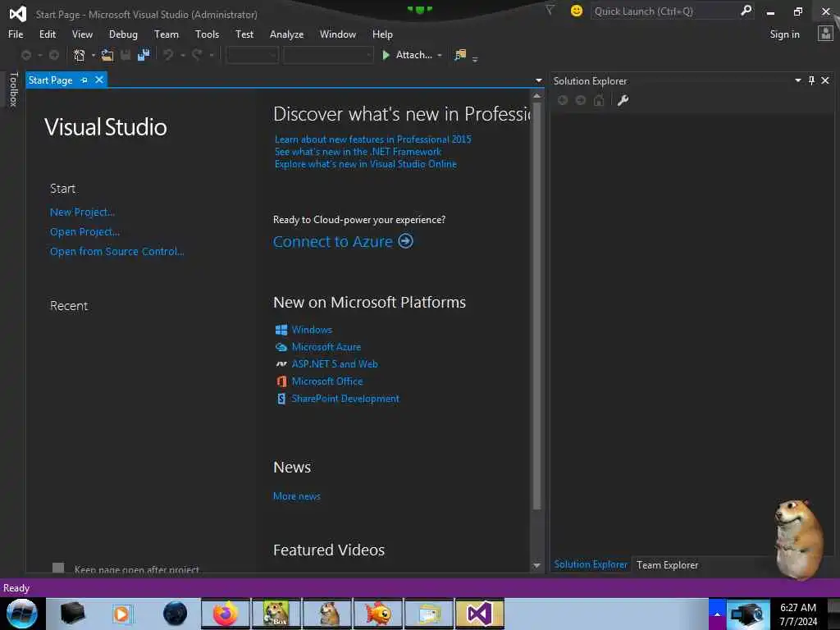
Task: Click the Navigate Backward arrow icon
Action: (x=25, y=55)
